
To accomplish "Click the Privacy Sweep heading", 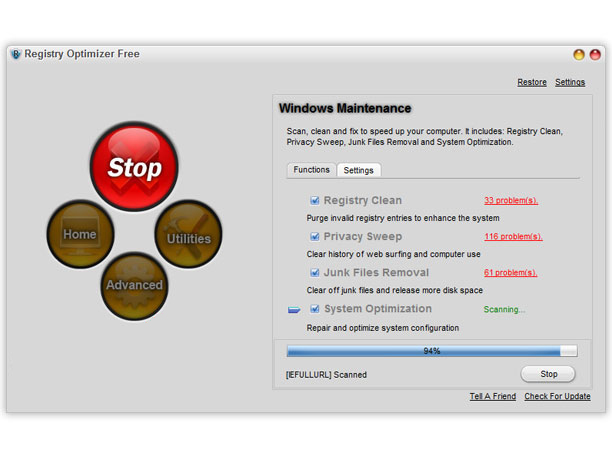I will [x=363, y=237].
